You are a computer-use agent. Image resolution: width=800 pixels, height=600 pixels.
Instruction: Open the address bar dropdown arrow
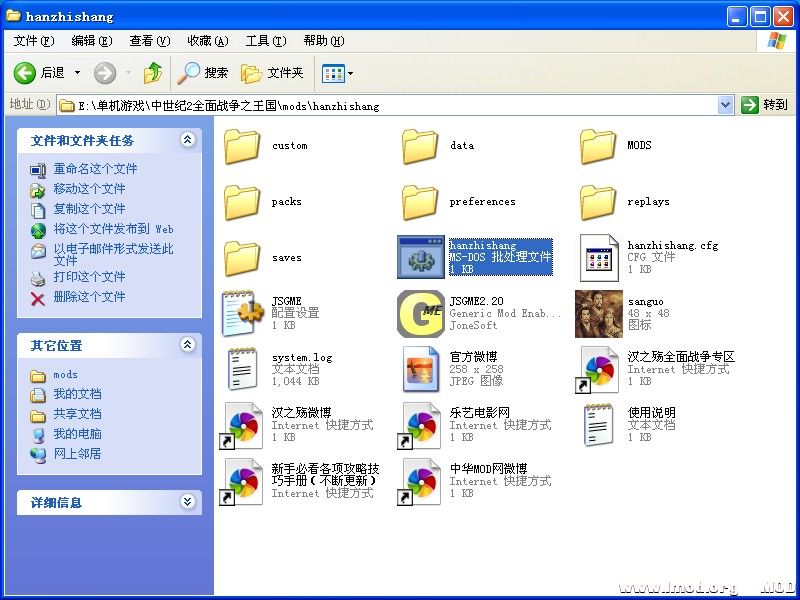pyautogui.click(x=726, y=103)
